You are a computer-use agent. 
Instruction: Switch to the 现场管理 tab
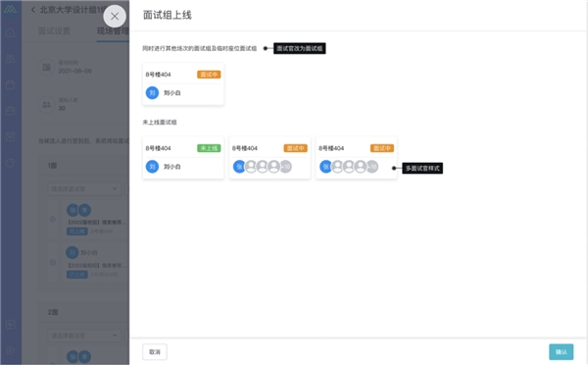tap(113, 30)
